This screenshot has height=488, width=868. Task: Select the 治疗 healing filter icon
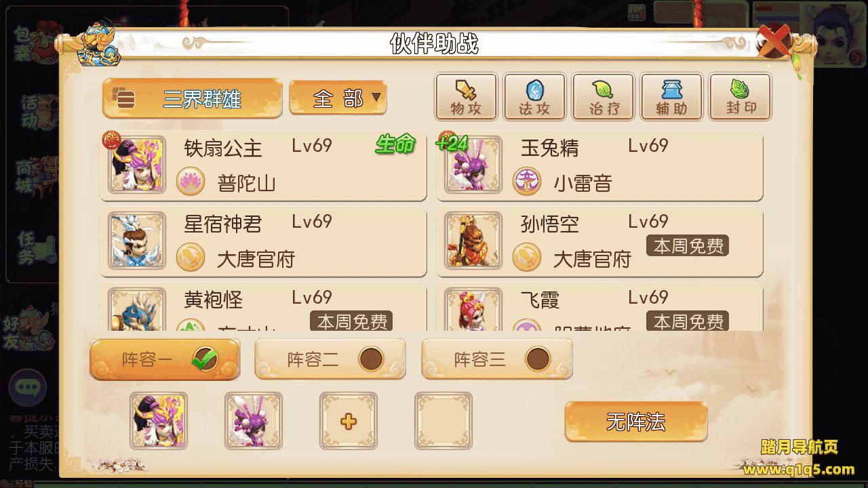pyautogui.click(x=603, y=97)
